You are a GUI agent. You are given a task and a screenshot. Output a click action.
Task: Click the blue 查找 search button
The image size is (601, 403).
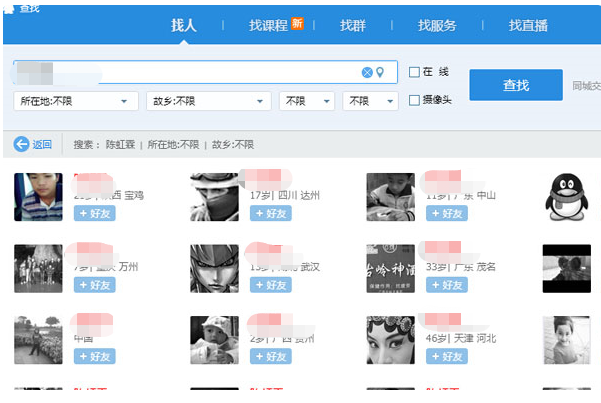click(516, 85)
